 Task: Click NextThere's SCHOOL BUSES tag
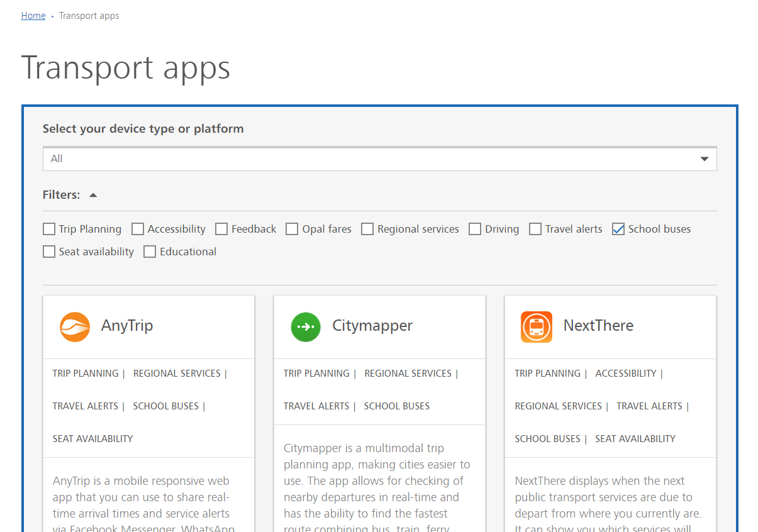point(548,439)
